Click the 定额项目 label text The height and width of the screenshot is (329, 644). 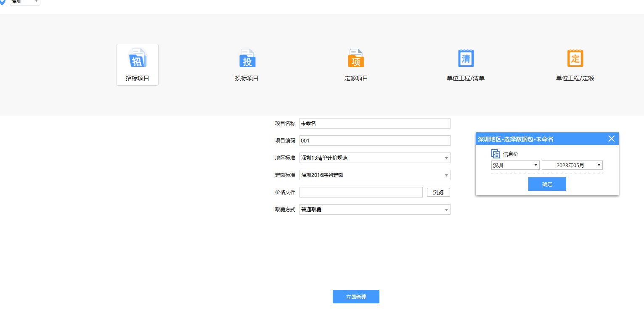point(356,78)
